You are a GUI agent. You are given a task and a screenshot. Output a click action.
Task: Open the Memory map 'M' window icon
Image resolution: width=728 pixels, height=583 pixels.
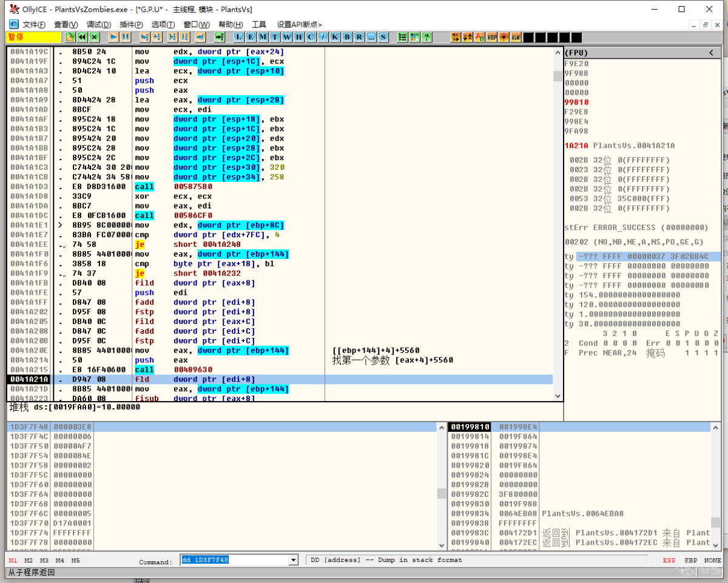pos(263,37)
